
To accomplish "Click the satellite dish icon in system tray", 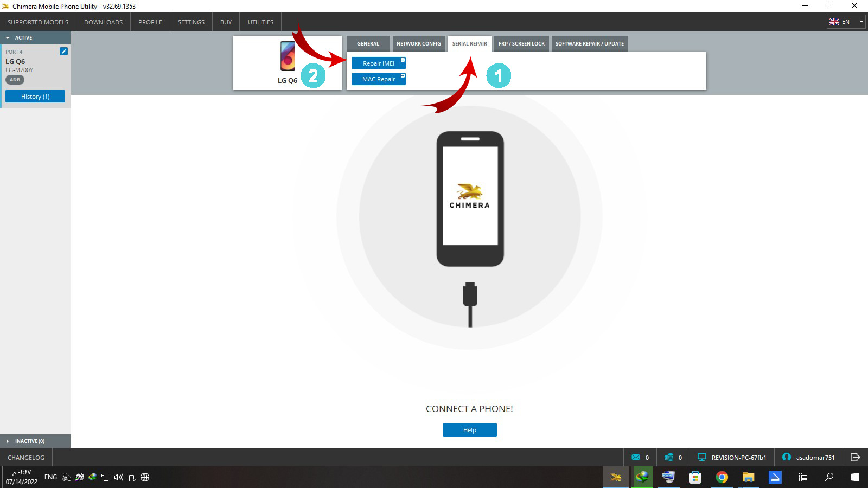I will click(x=67, y=477).
